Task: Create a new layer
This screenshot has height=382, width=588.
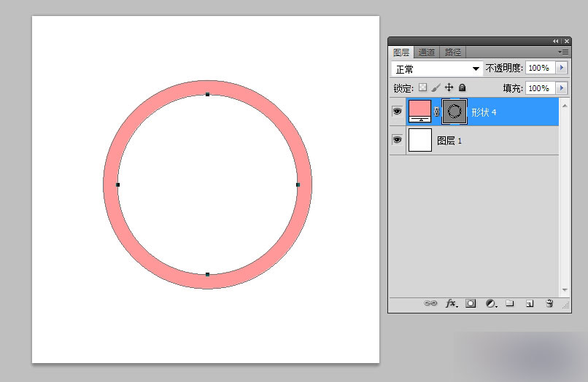Action: pos(530,303)
